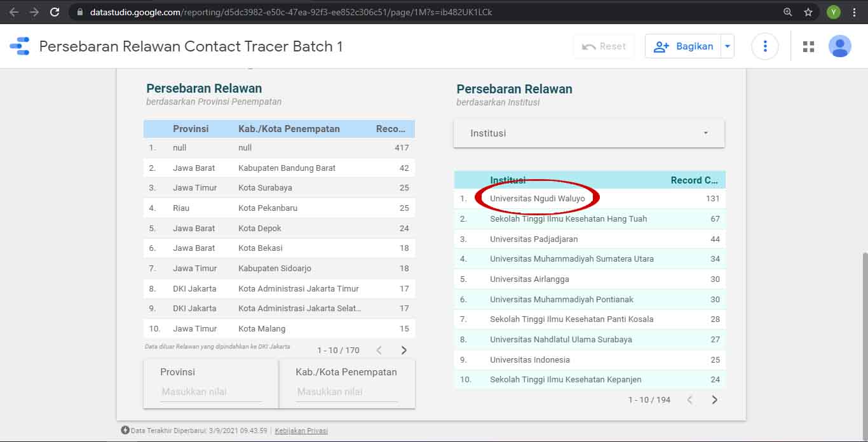
Task: Click the browser zoom magnifier icon
Action: [x=788, y=12]
